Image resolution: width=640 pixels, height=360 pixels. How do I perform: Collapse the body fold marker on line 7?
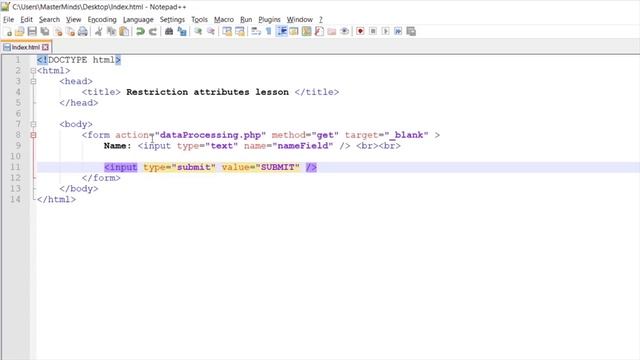(33, 124)
